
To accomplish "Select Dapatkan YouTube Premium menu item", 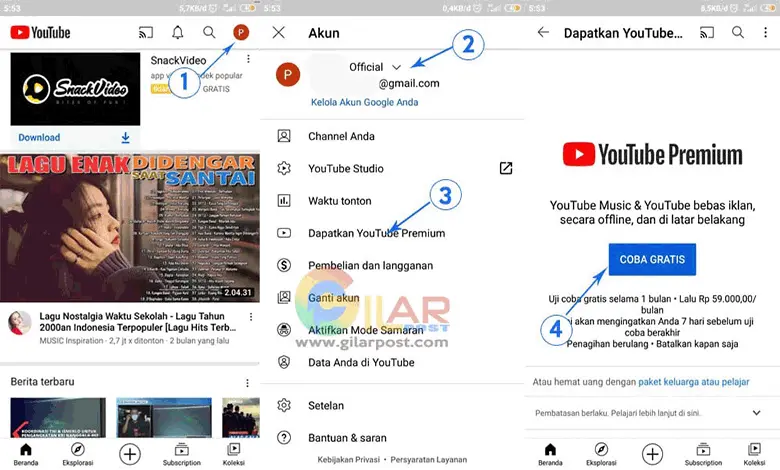I will click(x=391, y=233).
